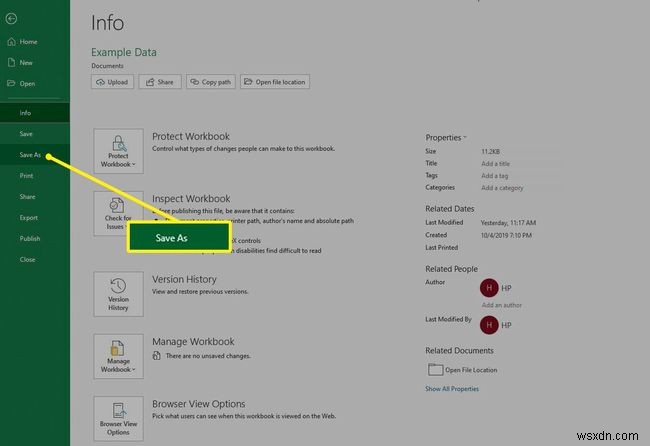Open the Protect Workbook dropdown

(x=119, y=151)
